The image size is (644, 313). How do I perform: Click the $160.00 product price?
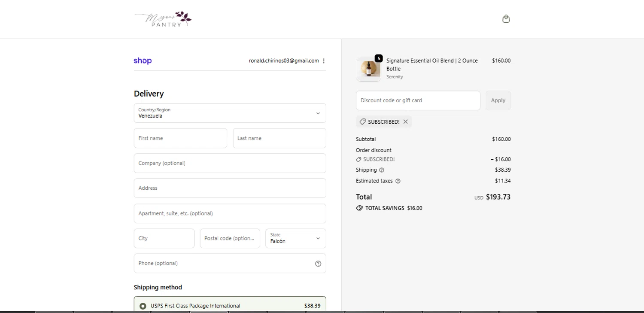[x=501, y=61]
